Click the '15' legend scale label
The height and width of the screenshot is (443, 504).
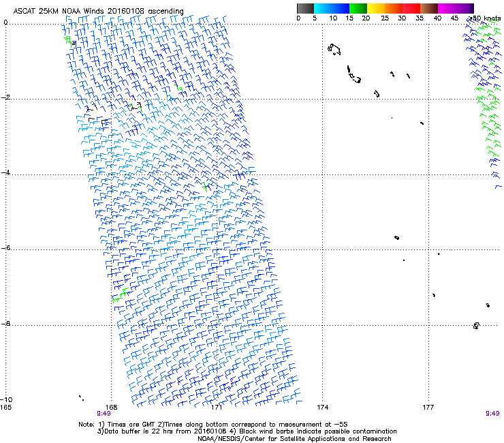349,18
